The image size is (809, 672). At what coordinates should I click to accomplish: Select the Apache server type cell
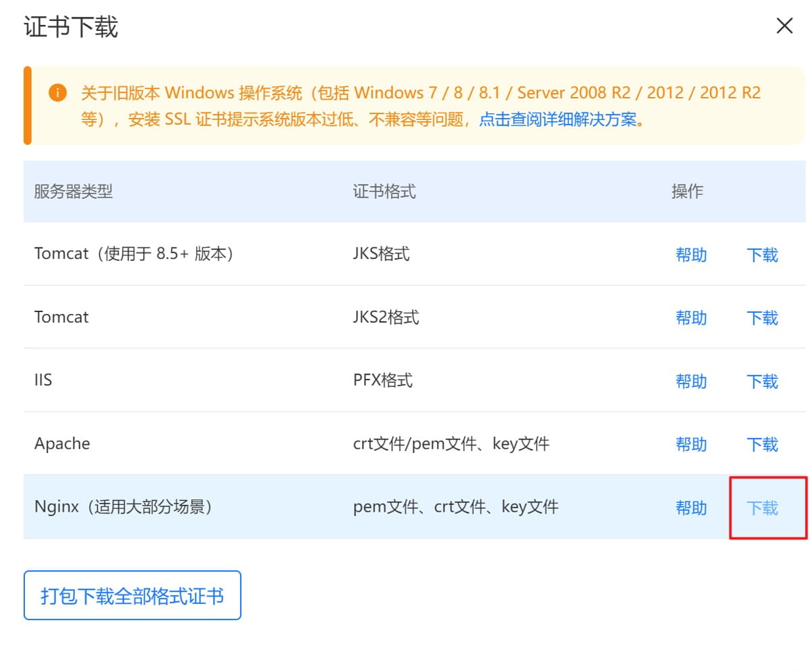click(x=62, y=443)
